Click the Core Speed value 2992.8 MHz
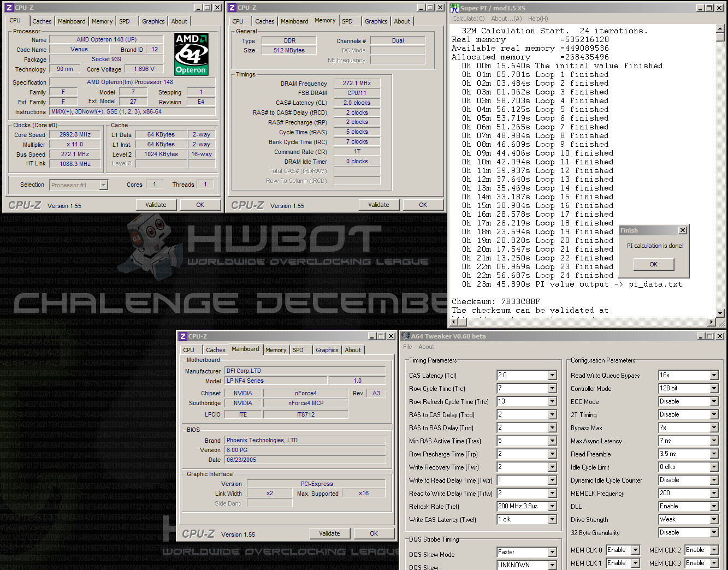 75,134
